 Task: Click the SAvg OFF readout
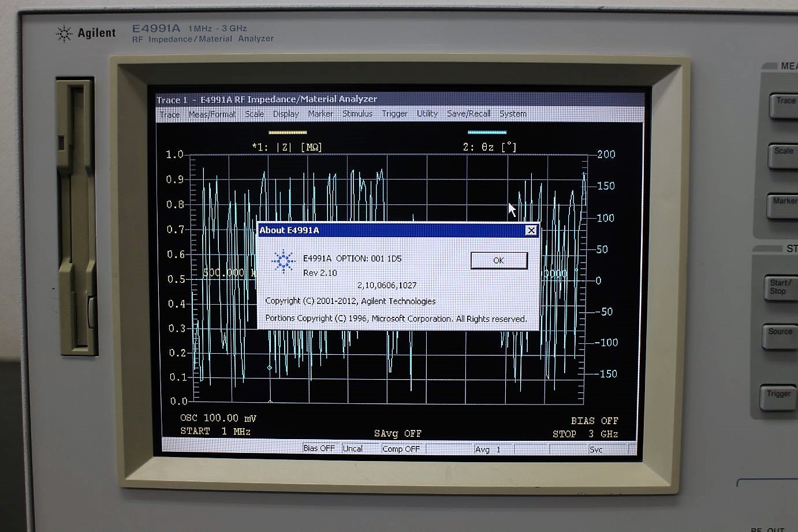398,433
